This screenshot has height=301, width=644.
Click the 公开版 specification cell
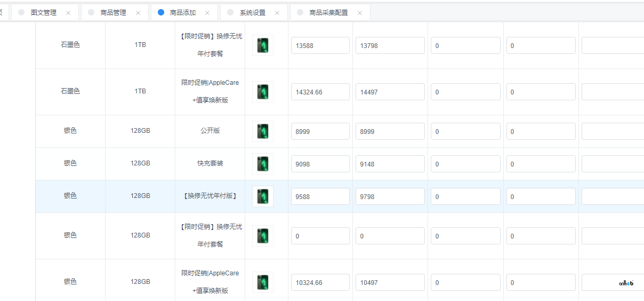[x=210, y=131]
